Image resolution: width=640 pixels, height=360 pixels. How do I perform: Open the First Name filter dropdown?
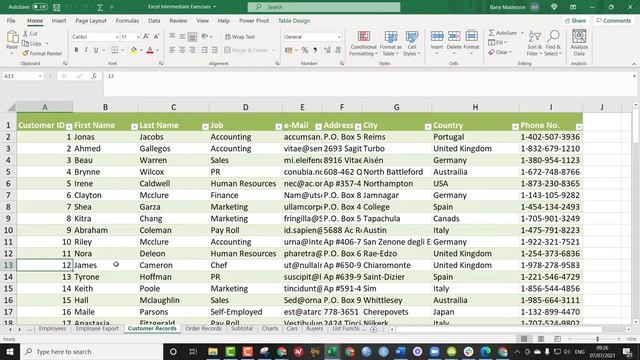click(x=134, y=127)
